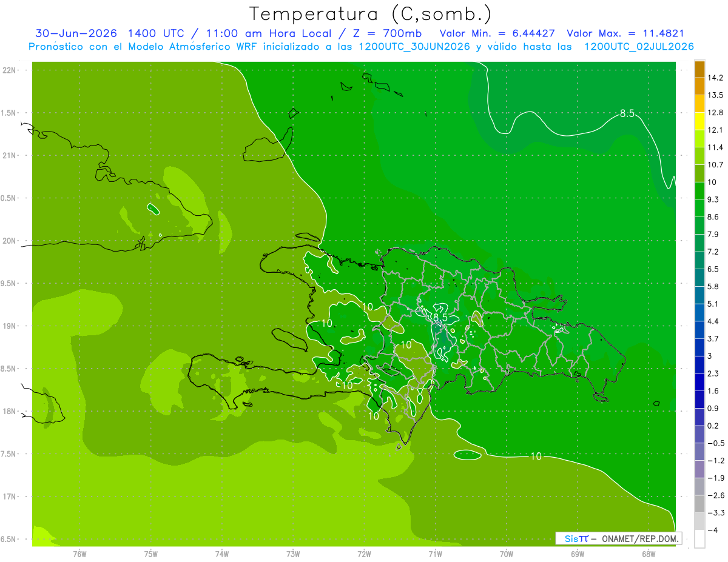Click the "1200UTC_02JUL2026" valid-until timestamp
This screenshot has width=728, height=562.
(639, 47)
